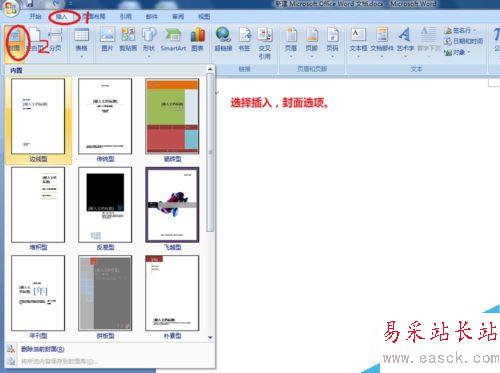Viewport: 500px width, 373px height.
Task: Open the 页眉 header dropdown
Action: click(291, 43)
